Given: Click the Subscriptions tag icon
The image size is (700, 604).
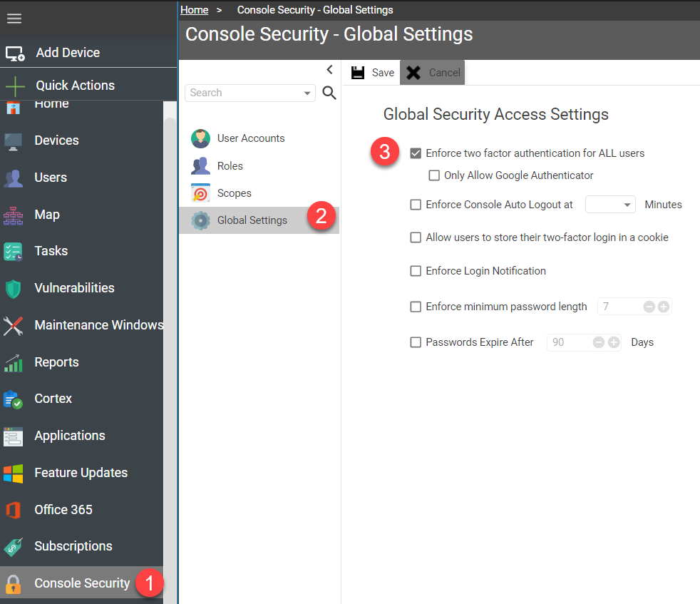Looking at the screenshot, I should click(x=13, y=546).
